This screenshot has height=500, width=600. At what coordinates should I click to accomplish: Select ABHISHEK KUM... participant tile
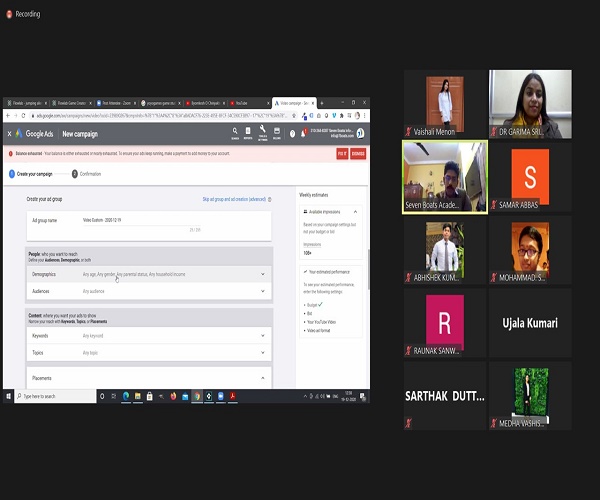(445, 250)
